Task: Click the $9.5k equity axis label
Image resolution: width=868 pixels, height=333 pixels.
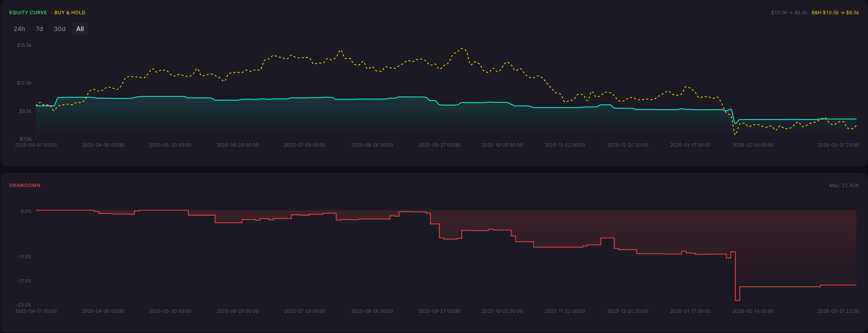Action: 25,111
